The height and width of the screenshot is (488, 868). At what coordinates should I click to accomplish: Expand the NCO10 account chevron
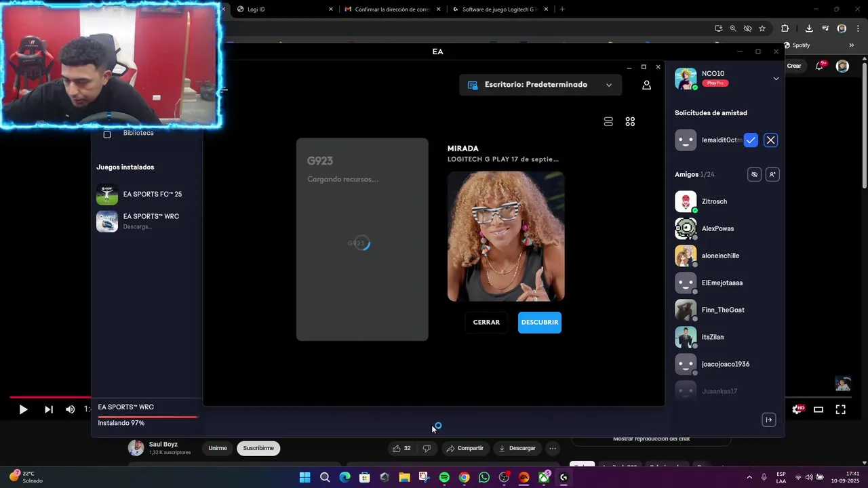pos(776,79)
